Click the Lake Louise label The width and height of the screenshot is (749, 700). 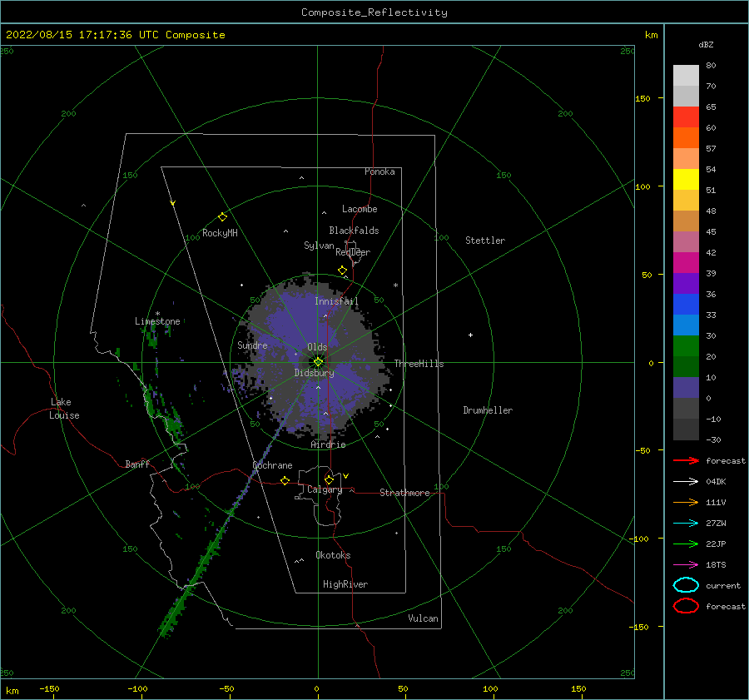(64, 409)
